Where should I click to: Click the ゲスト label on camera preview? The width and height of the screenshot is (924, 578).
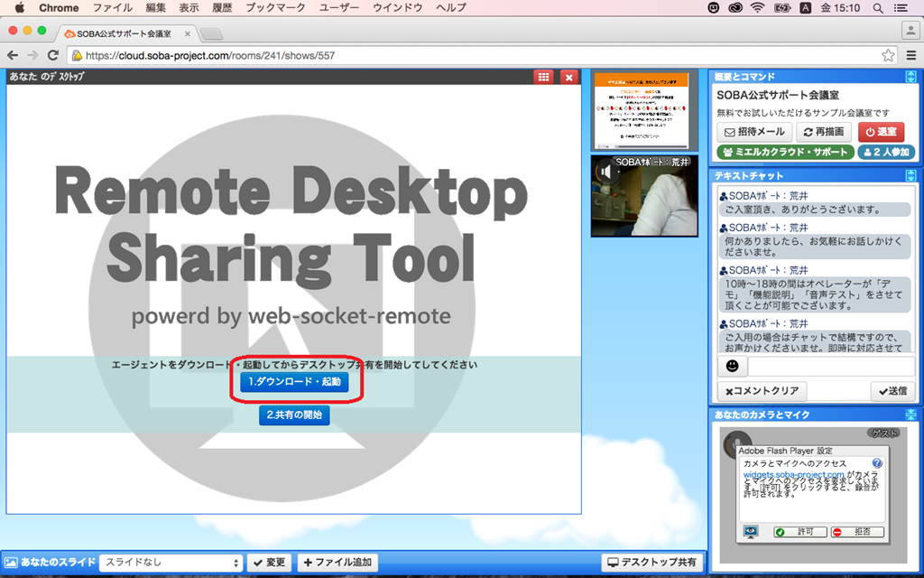pos(884,433)
